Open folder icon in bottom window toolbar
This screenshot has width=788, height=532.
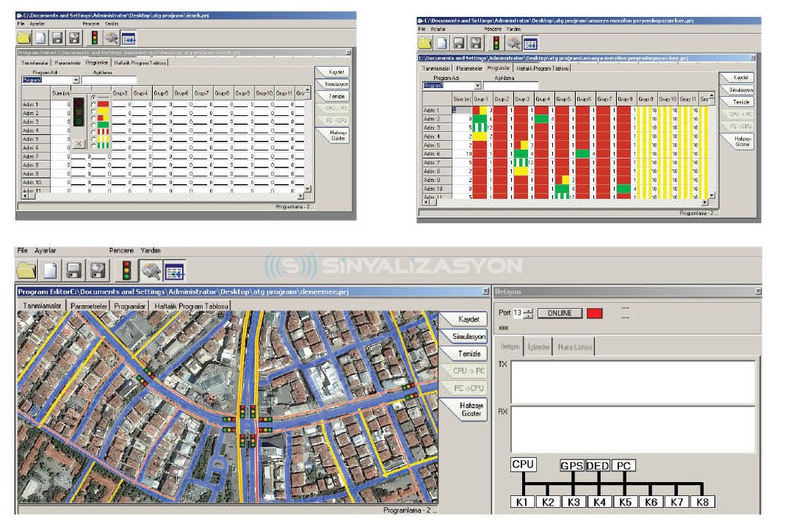coord(26,271)
